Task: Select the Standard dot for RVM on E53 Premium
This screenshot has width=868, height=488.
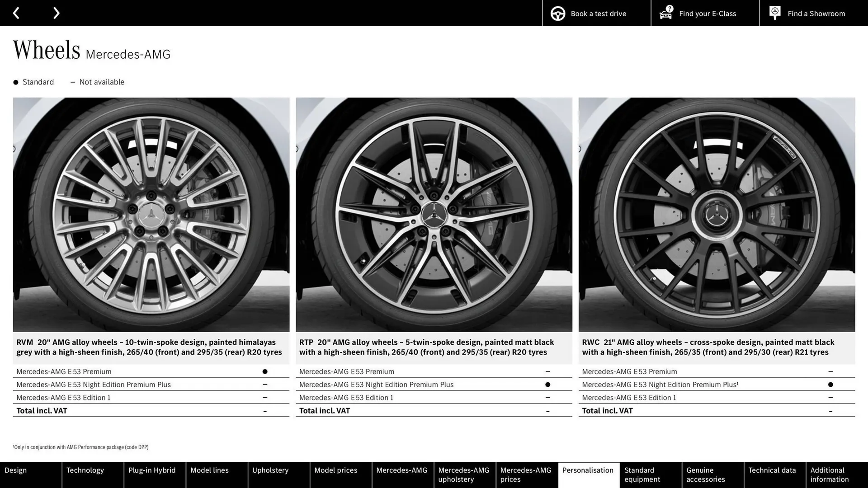Action: 265,371
